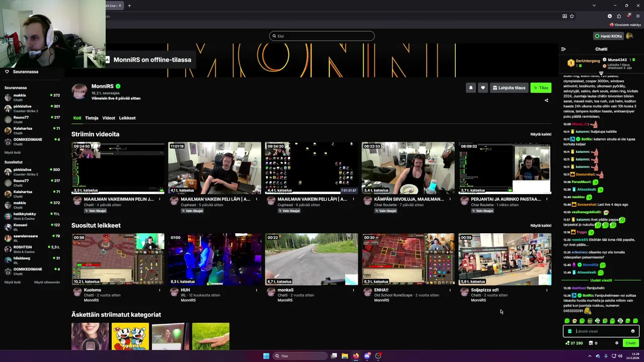
Task: Click the last green emote in quick row
Action: pyautogui.click(x=635, y=321)
